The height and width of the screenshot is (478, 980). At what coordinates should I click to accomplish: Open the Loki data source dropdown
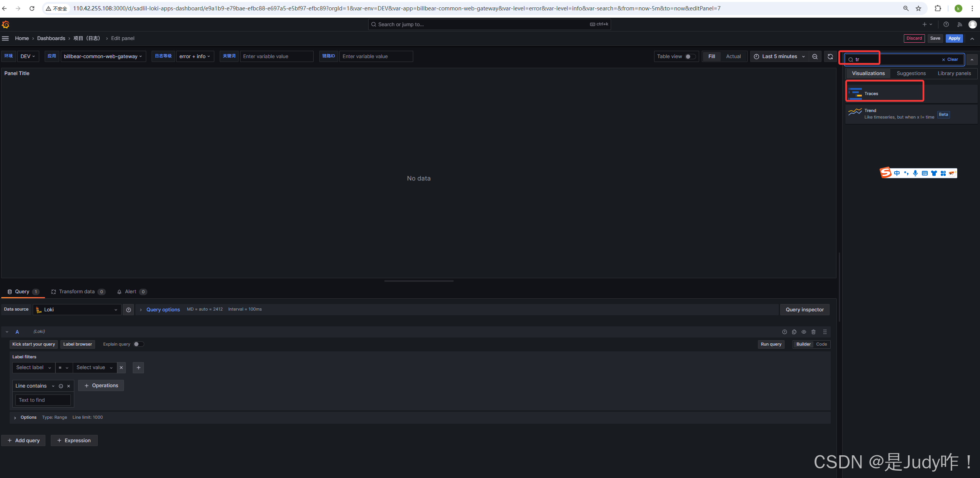tap(77, 310)
